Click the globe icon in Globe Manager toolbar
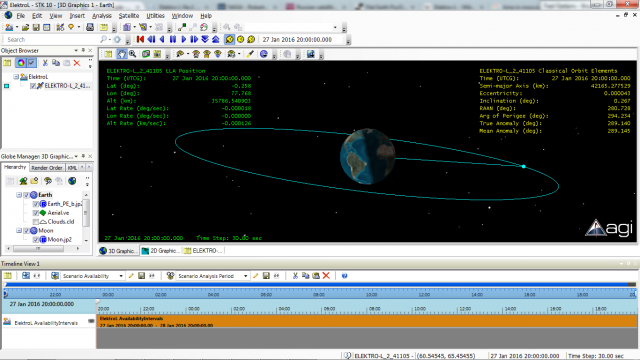 click(72, 180)
